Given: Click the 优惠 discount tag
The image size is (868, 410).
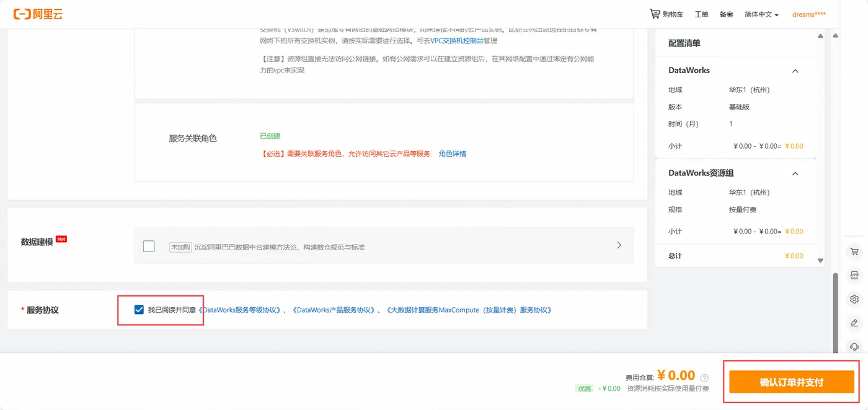Looking at the screenshot, I should 585,388.
